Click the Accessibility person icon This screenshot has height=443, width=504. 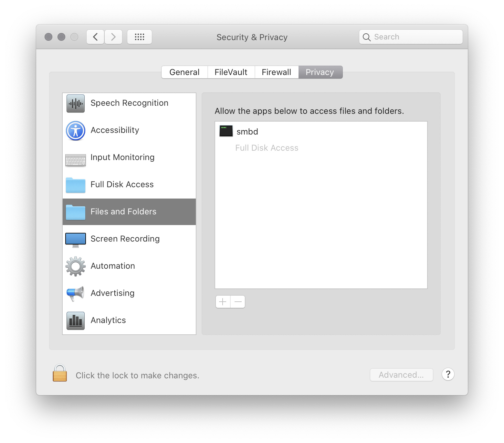[x=76, y=131]
